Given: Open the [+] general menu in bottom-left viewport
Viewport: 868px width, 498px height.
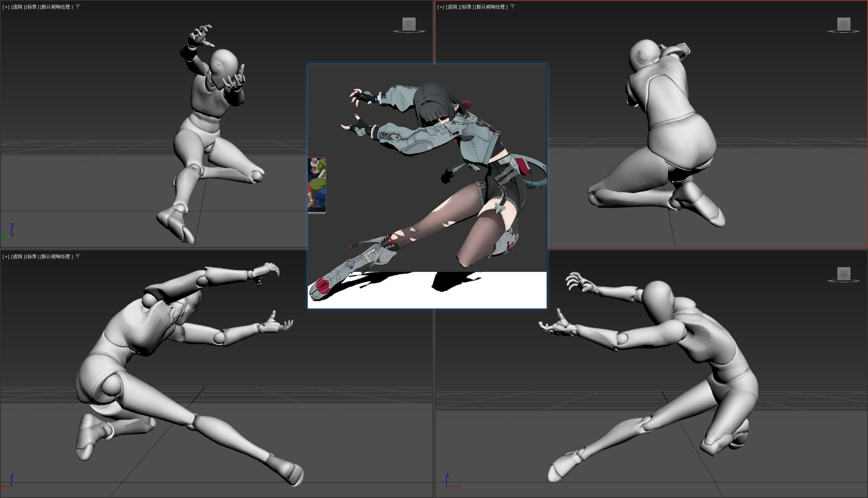Looking at the screenshot, I should [6, 256].
